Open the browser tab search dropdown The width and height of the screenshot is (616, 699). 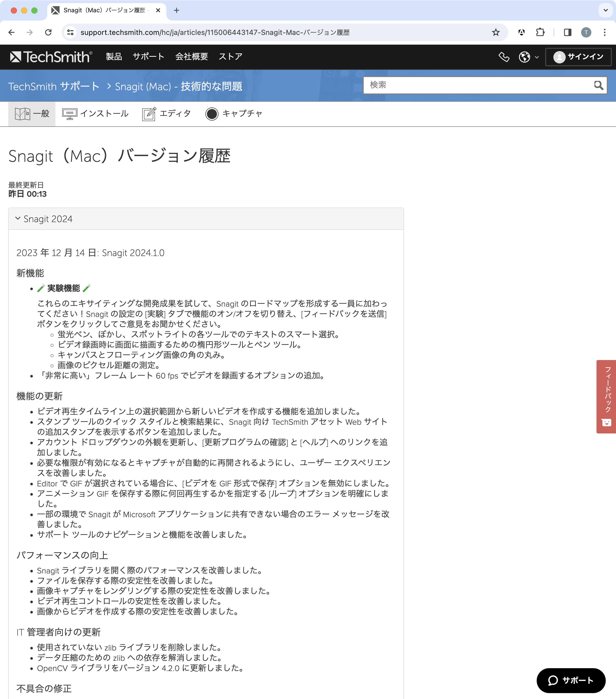click(605, 10)
